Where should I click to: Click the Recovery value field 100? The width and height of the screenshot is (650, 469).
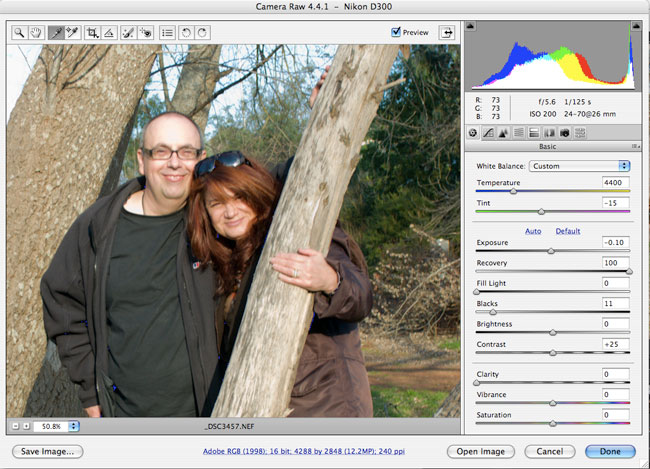pos(616,262)
